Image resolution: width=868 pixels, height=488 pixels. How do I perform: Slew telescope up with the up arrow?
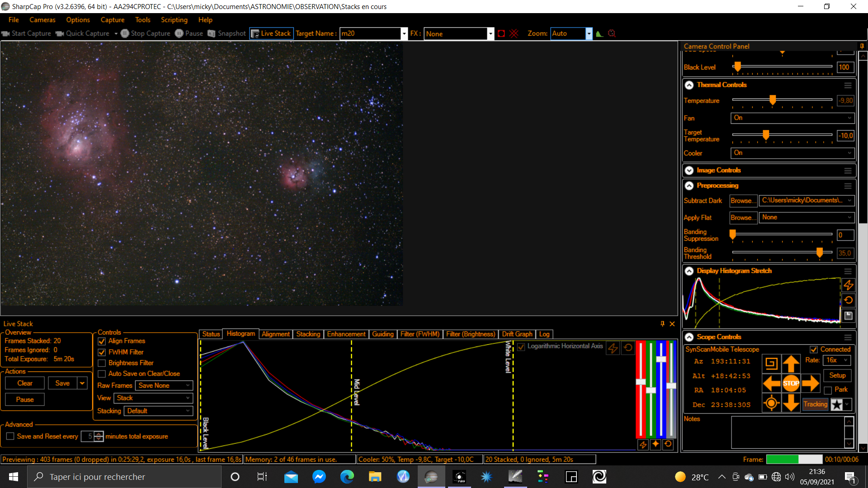tap(791, 363)
